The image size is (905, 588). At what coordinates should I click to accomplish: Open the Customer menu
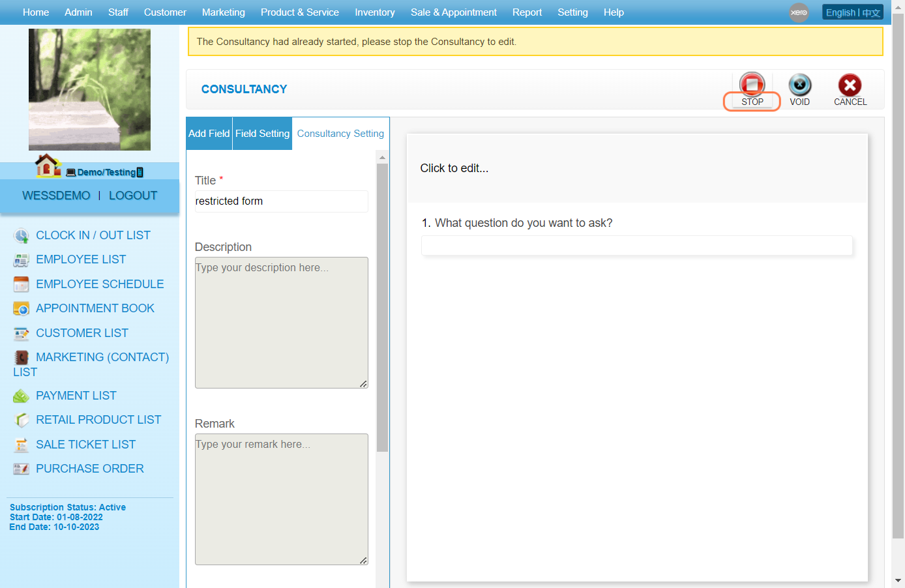165,12
